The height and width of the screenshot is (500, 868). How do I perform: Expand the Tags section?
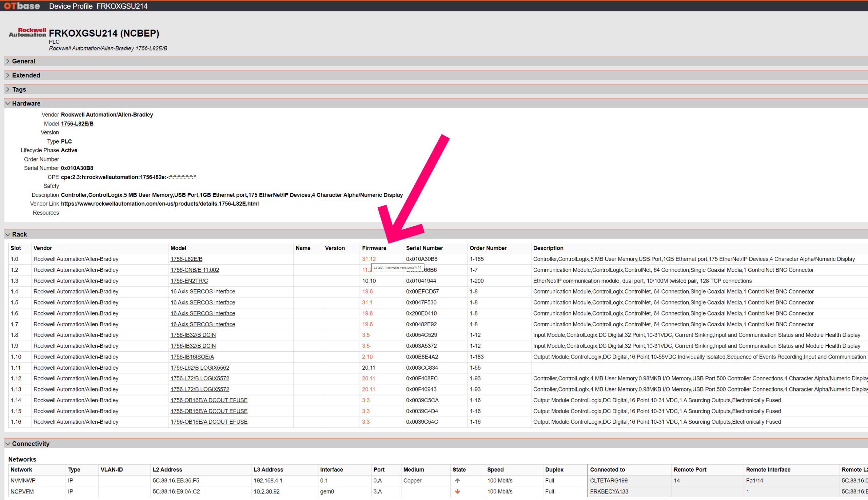point(8,89)
